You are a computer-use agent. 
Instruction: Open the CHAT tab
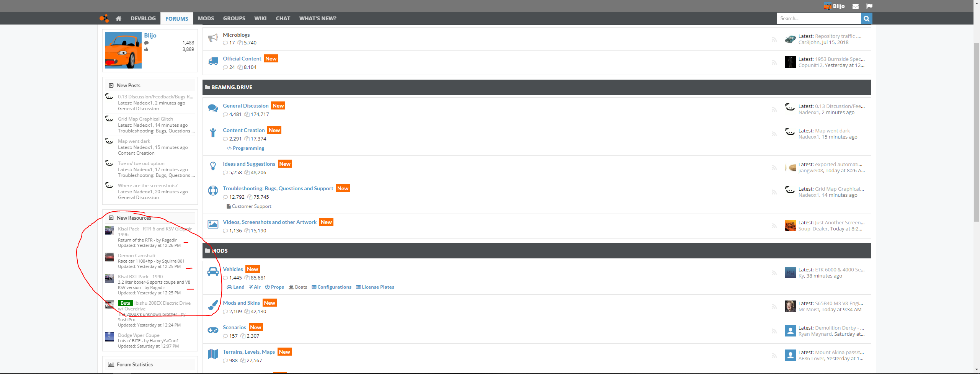point(283,18)
